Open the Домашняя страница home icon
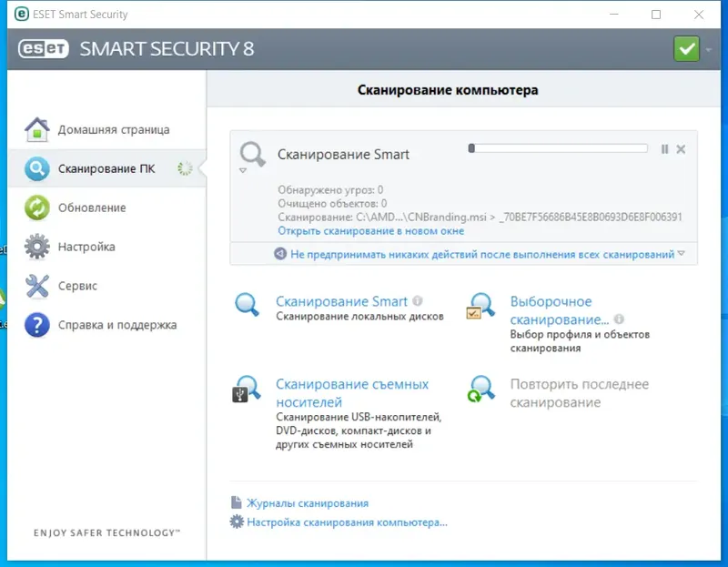The width and height of the screenshot is (728, 567). [36, 129]
